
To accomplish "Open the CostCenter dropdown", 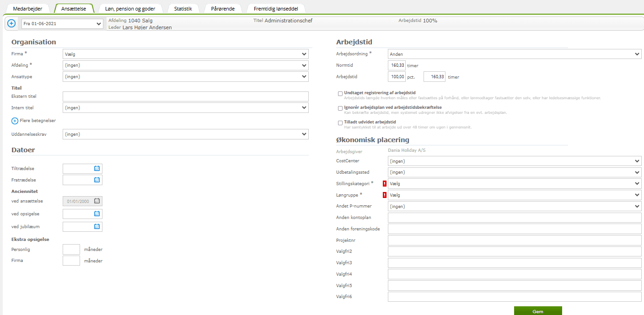I will pos(514,161).
